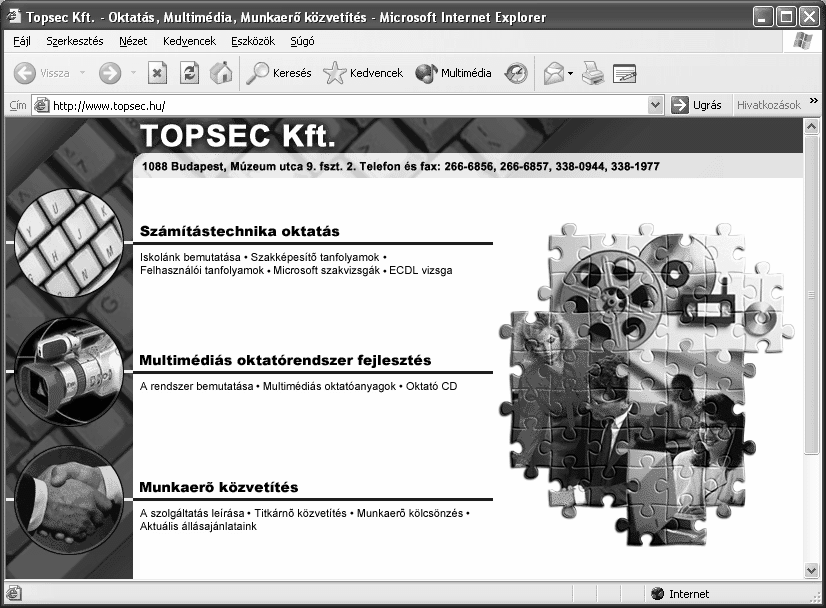Click the scrollbar down arrow
This screenshot has width=826, height=608.
point(811,570)
